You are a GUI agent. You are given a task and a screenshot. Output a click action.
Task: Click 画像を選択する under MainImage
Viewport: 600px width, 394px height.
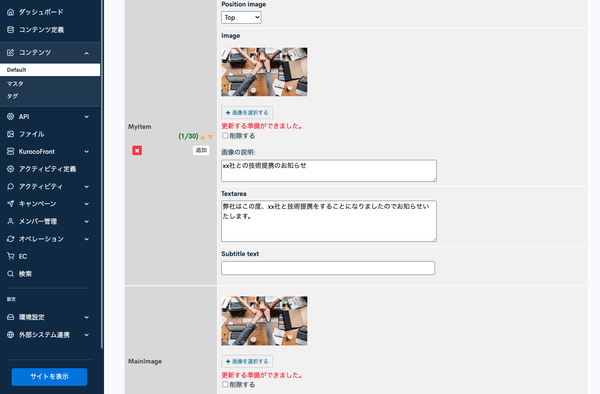pos(247,361)
